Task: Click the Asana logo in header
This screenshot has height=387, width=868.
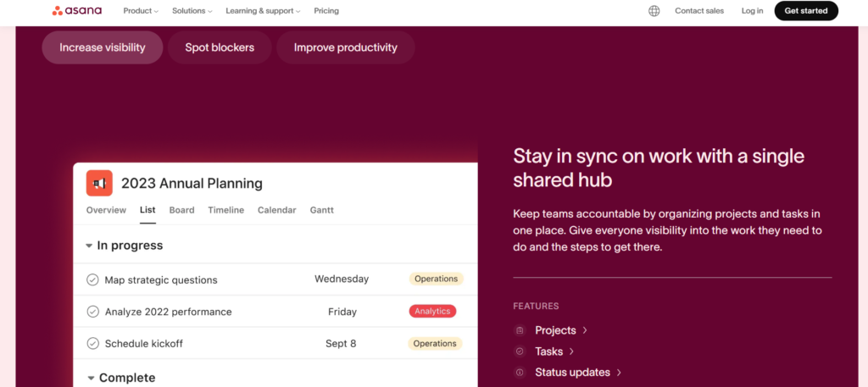Action: coord(77,11)
